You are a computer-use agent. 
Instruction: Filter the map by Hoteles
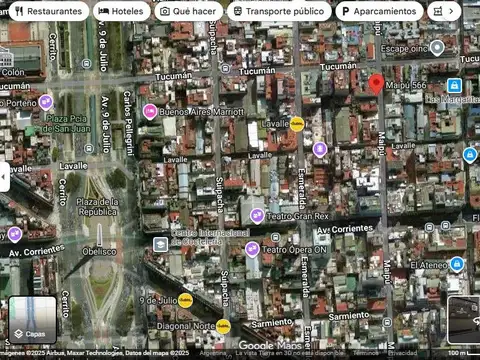click(x=121, y=11)
